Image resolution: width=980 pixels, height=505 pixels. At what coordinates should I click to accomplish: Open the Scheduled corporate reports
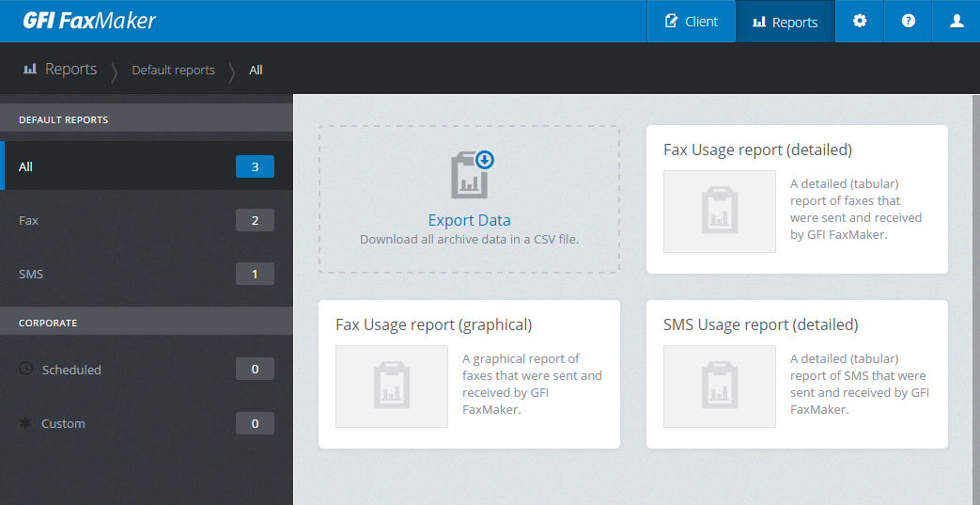point(147,370)
